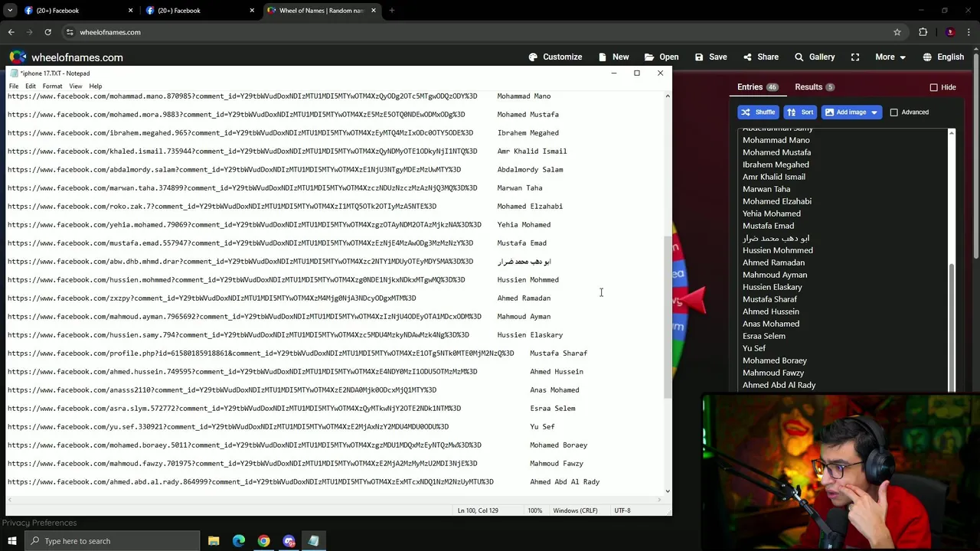Screen dimensions: 980x551
Task: Click name Marwan Taha in Notepad
Action: click(x=519, y=187)
